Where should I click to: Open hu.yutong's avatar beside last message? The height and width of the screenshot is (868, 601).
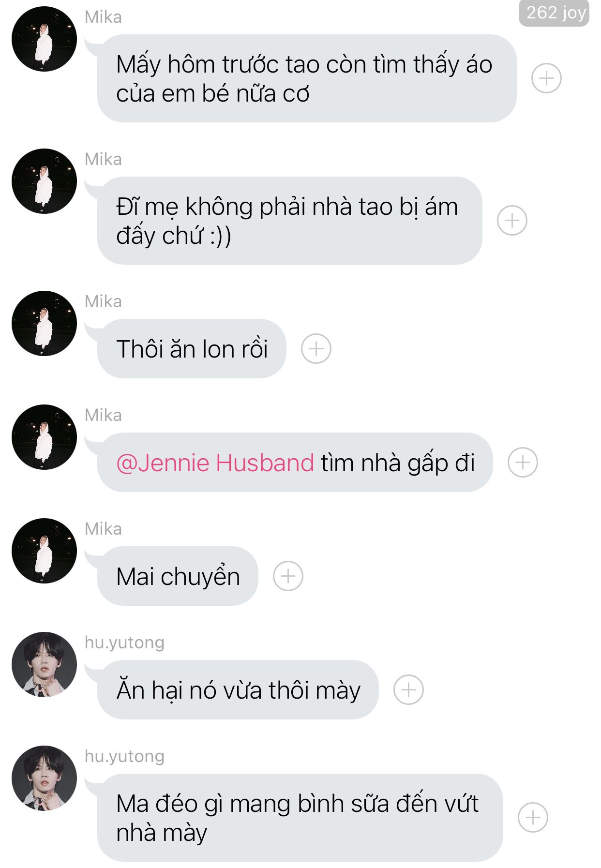pos(44,778)
